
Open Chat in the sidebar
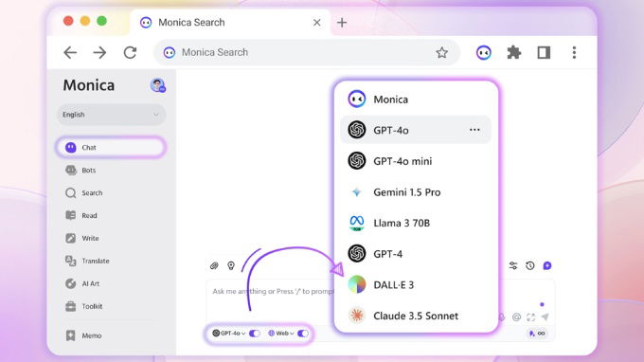pos(111,147)
